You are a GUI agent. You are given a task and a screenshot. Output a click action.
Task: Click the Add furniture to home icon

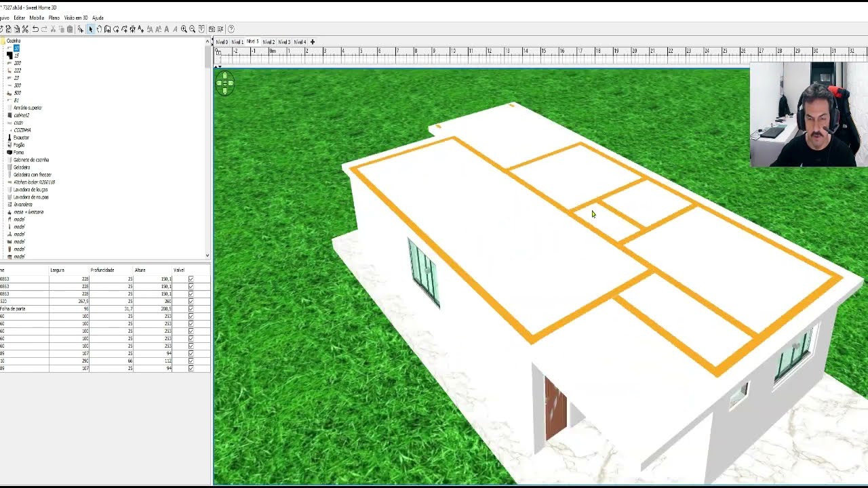coord(80,29)
